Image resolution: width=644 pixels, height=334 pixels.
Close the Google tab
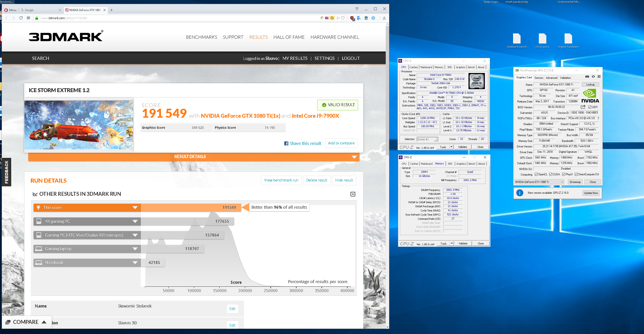click(x=60, y=10)
